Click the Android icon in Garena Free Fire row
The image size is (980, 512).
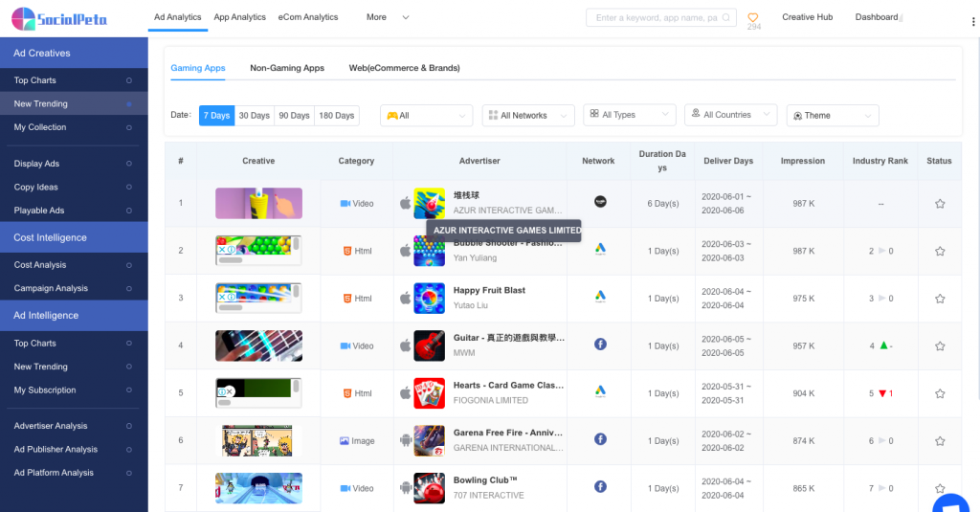coord(405,441)
